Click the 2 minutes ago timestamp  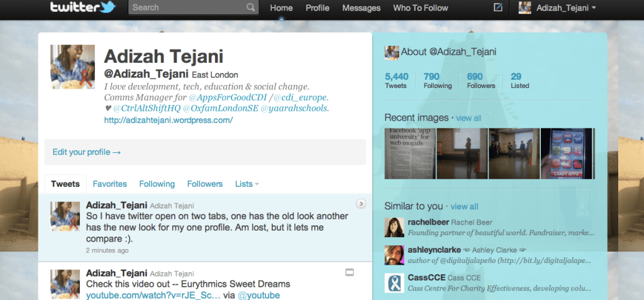click(107, 250)
